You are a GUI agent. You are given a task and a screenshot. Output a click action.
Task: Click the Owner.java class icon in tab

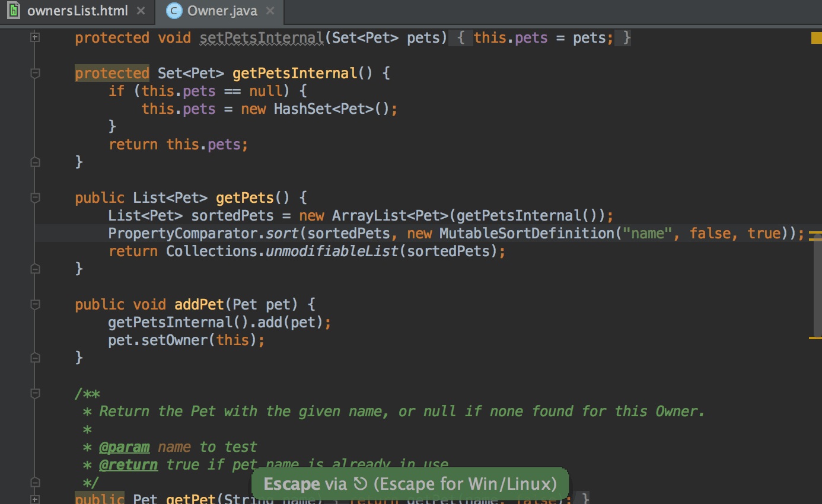(x=174, y=11)
